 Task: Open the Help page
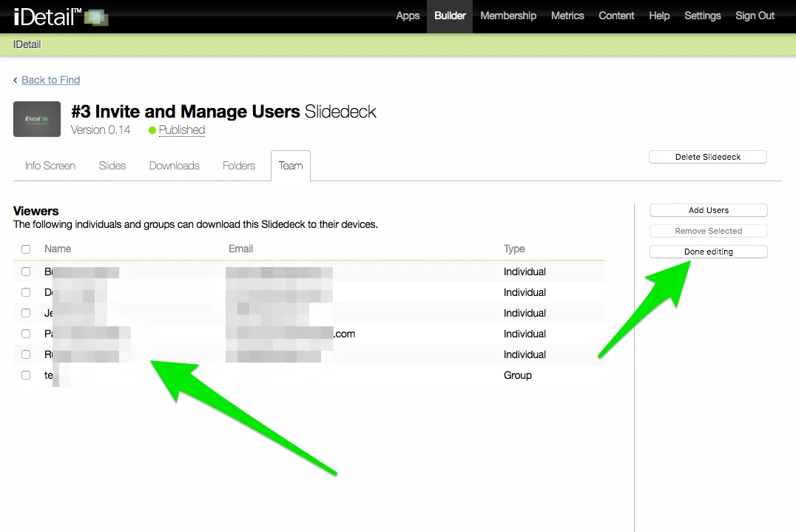(x=659, y=16)
